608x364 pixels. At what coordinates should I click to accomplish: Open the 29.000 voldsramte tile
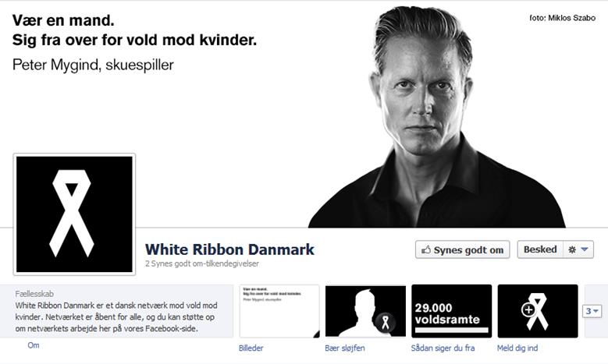click(452, 311)
